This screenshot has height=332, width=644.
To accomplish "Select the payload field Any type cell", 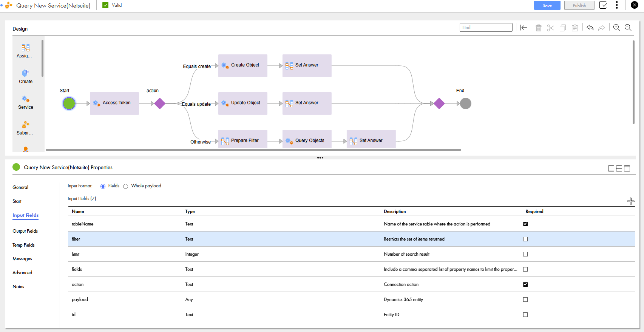I will click(x=189, y=300).
